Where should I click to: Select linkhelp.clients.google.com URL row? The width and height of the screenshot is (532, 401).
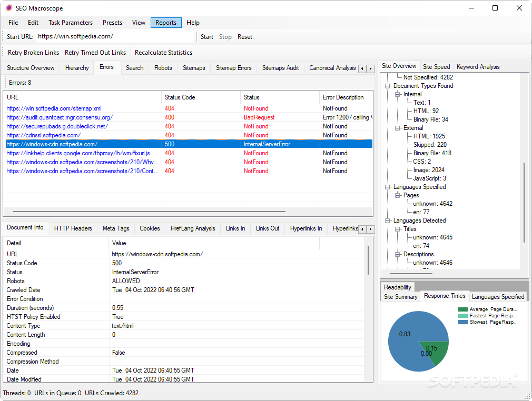point(189,153)
